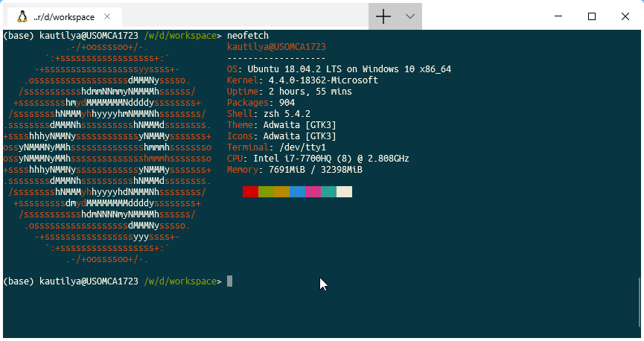Maximize the terminal window

pos(592,16)
